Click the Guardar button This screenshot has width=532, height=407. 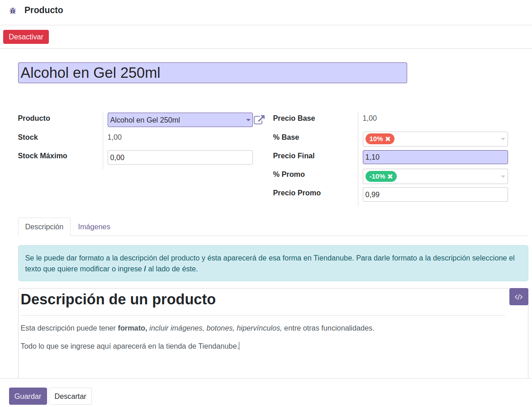click(x=28, y=396)
